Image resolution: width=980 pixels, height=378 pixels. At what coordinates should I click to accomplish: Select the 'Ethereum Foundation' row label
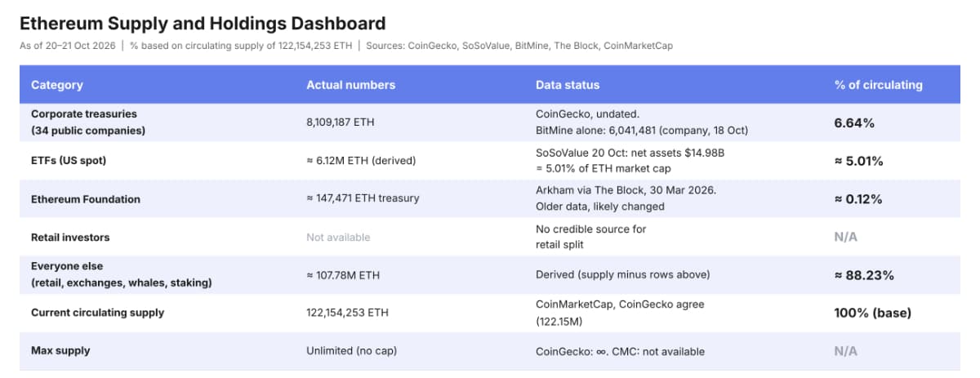(85, 199)
